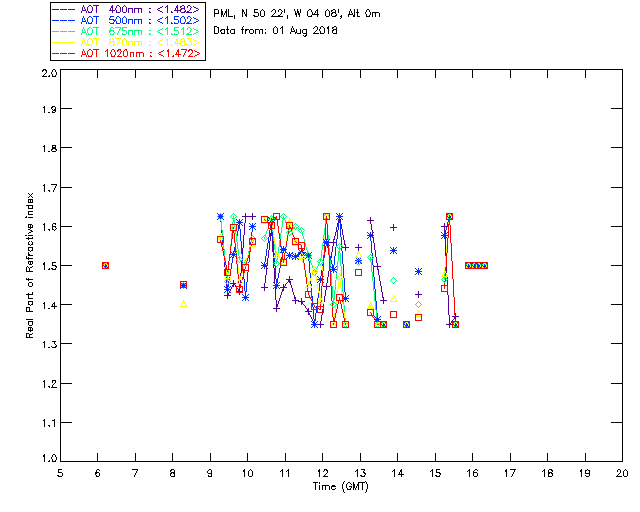
Task: Click the AOT 400nm legend entry
Action: [126, 9]
